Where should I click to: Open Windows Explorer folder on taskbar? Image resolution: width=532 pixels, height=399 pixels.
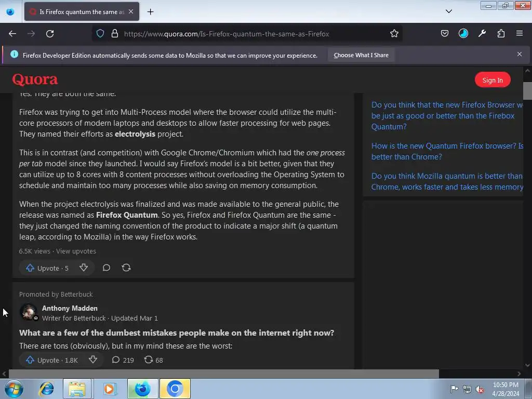point(77,389)
